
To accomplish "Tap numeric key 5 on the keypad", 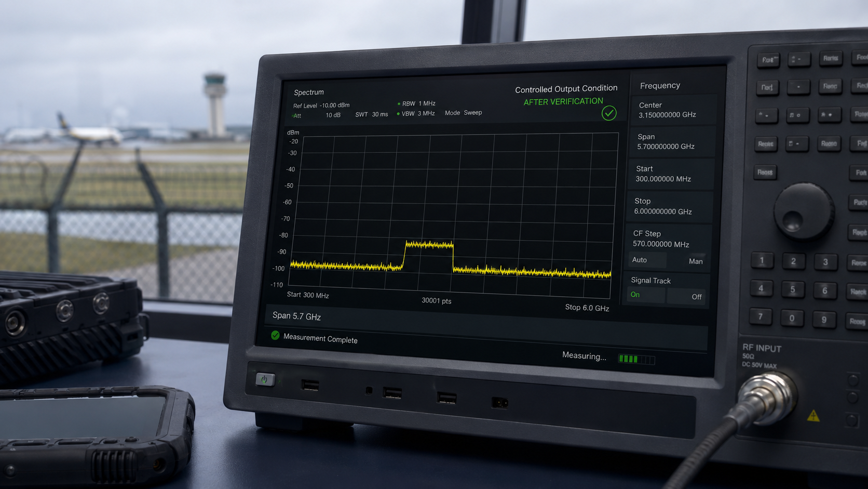I will tap(792, 289).
